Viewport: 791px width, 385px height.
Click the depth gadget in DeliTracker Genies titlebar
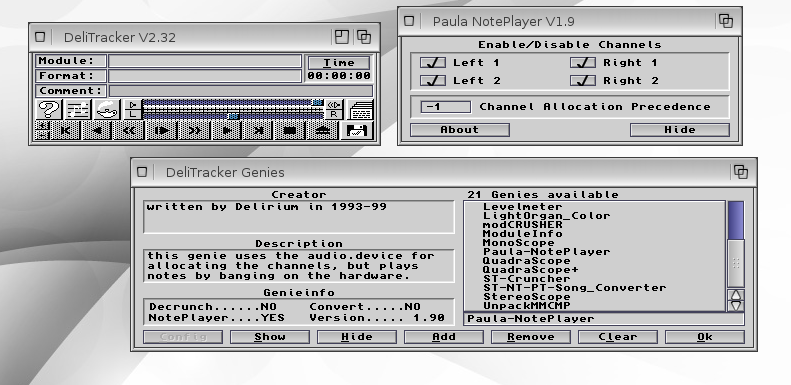point(741,172)
